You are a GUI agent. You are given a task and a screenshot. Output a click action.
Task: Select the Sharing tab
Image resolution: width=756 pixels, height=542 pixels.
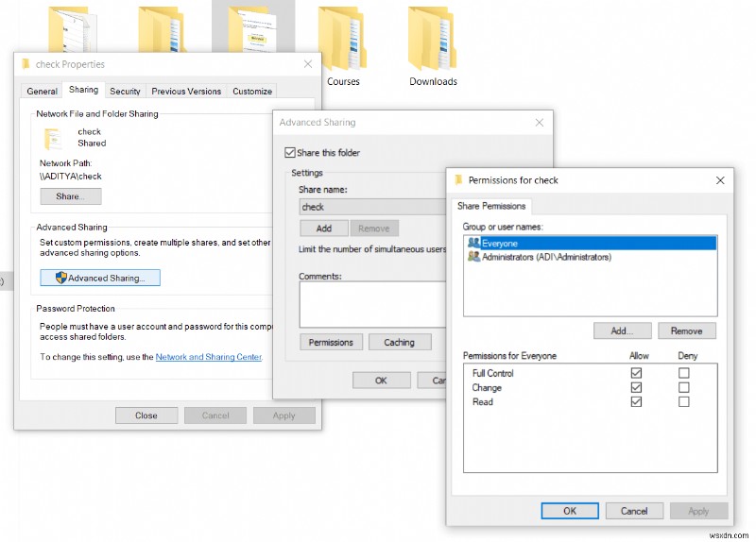[83, 90]
